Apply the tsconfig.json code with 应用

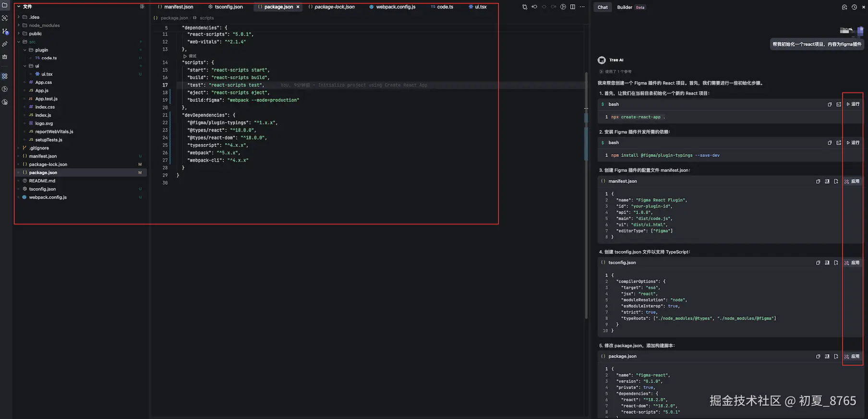(x=852, y=263)
